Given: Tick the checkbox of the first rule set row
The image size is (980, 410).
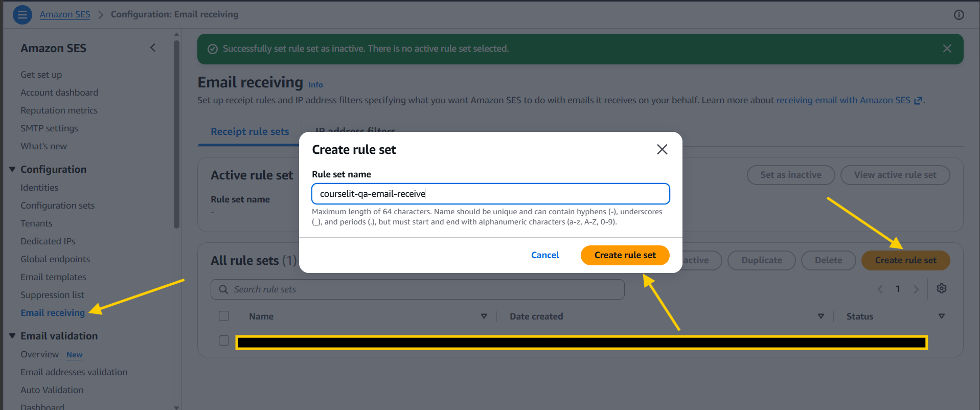Looking at the screenshot, I should 224,340.
